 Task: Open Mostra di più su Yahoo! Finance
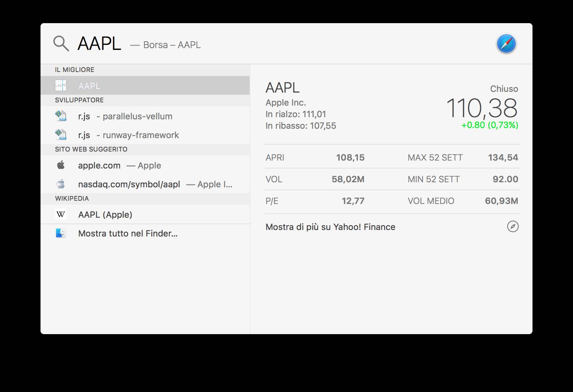coord(392,227)
